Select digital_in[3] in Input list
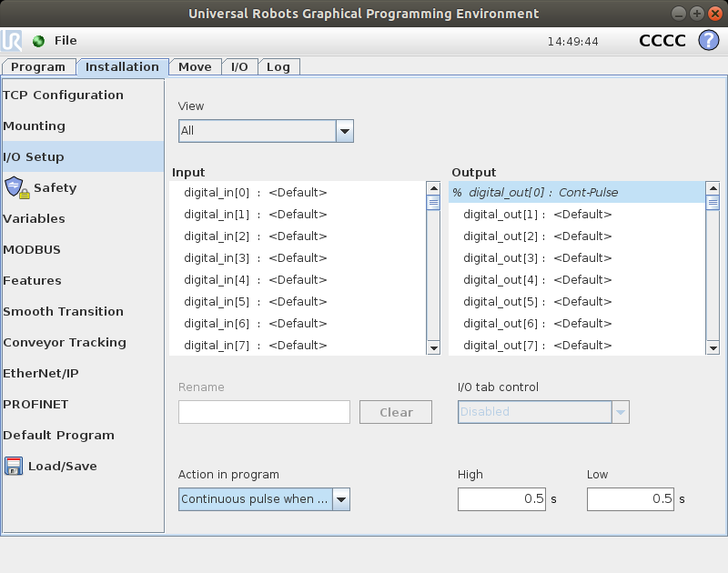The image size is (728, 573). [x=255, y=258]
